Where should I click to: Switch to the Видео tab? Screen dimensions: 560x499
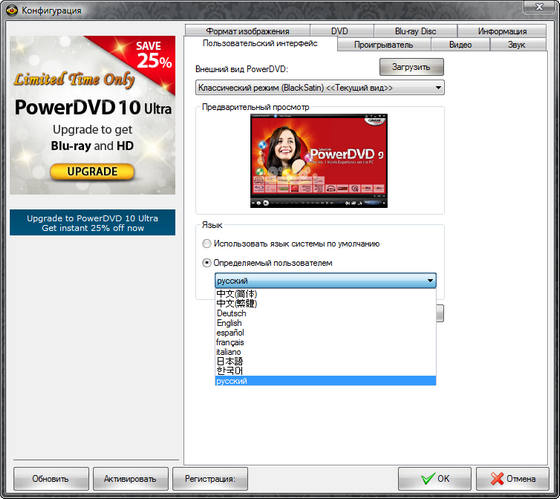click(460, 45)
